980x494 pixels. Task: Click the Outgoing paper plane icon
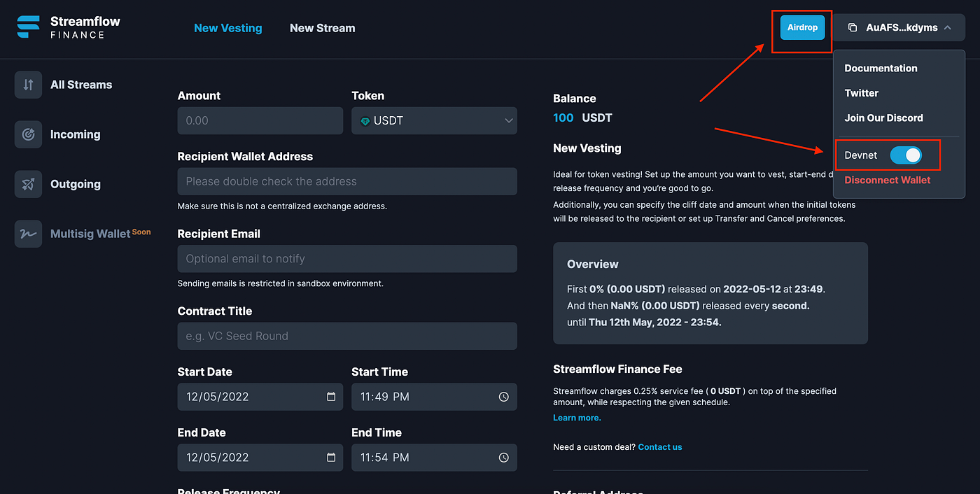pyautogui.click(x=29, y=184)
